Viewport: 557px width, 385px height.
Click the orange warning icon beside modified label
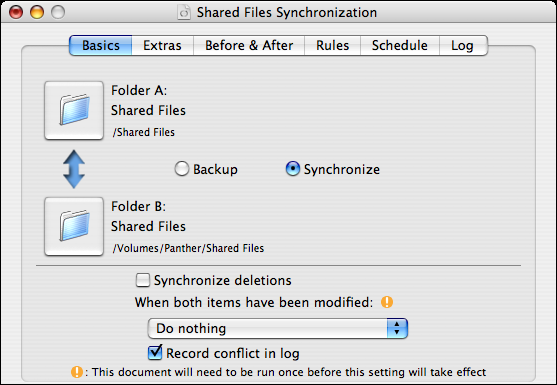coord(387,302)
